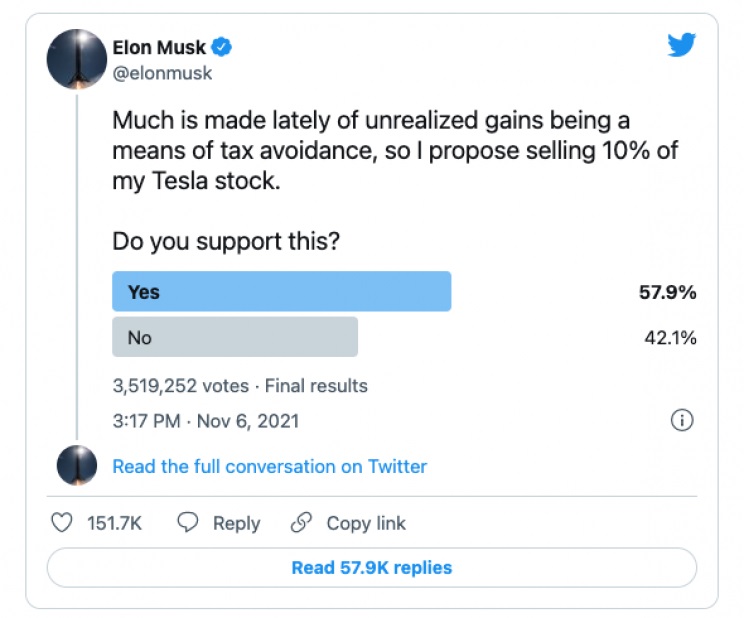Open the Elon Musk display name link

click(x=160, y=47)
